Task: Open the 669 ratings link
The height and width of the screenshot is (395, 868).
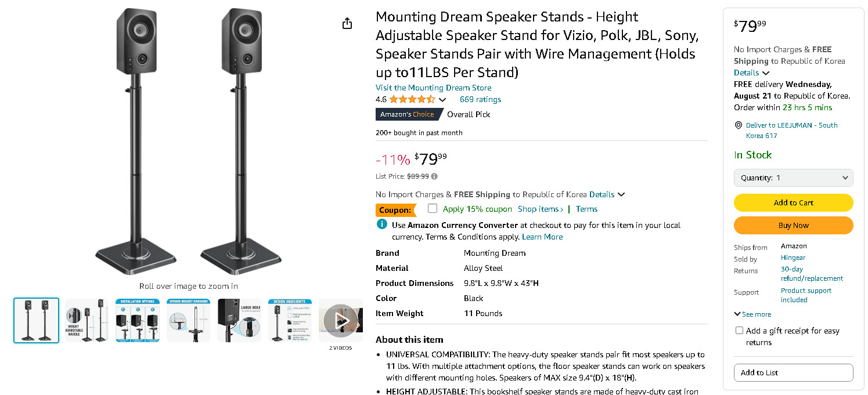Action: [480, 99]
